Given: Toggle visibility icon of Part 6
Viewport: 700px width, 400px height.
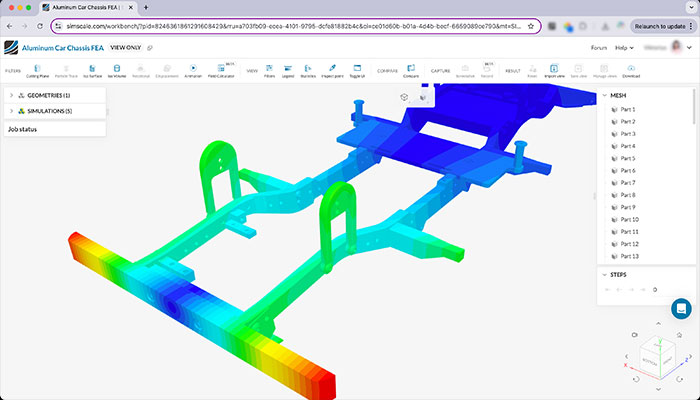Looking at the screenshot, I should click(614, 171).
